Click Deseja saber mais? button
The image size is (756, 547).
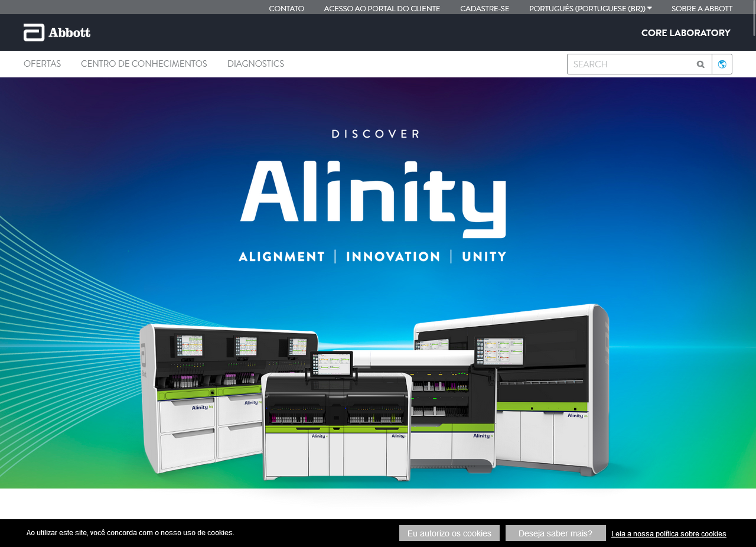pos(555,533)
